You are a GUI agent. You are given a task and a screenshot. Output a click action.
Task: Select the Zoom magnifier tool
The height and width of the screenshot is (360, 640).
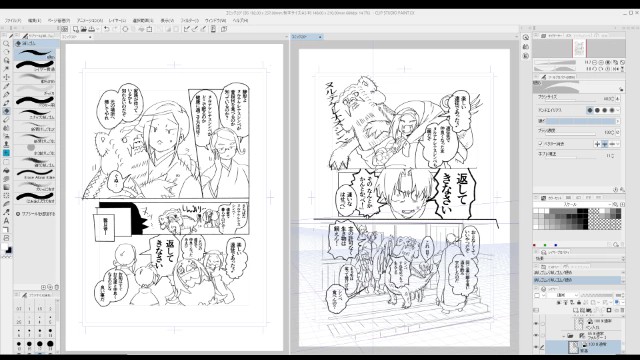click(x=6, y=44)
